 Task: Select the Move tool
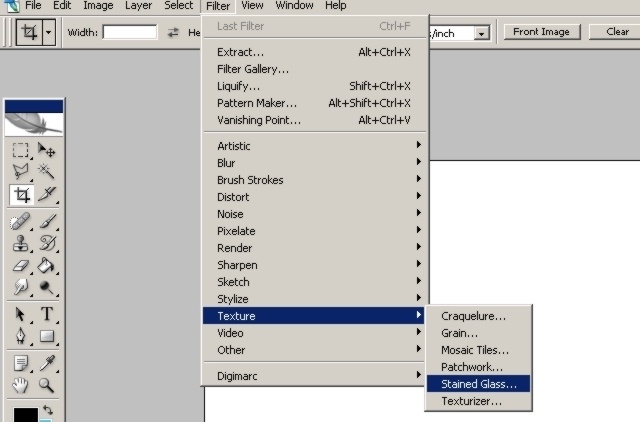coord(47,150)
